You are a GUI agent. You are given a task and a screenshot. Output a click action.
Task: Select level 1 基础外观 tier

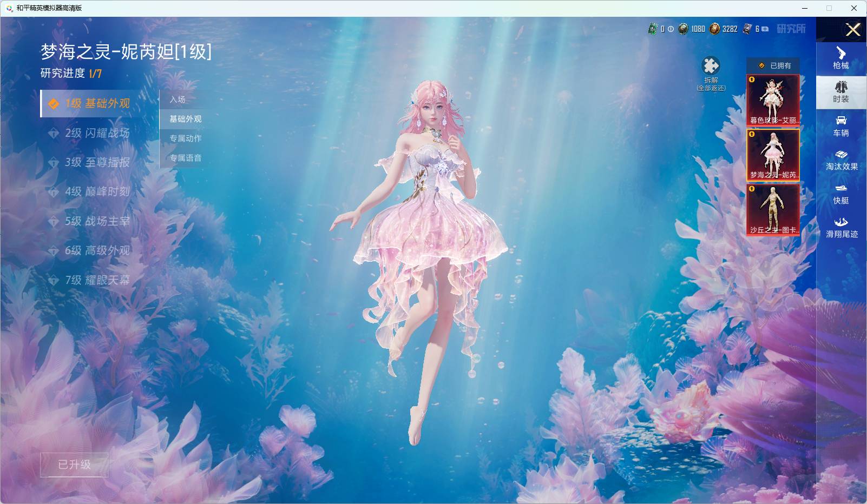point(97,103)
